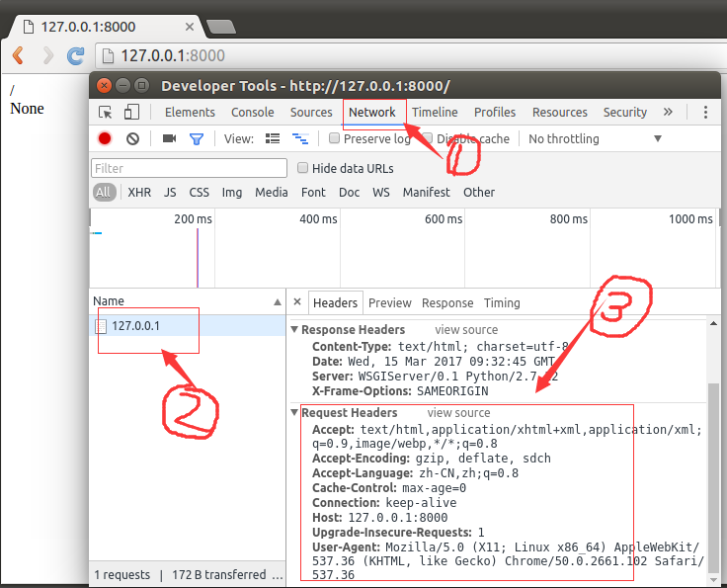
Task: Switch to the Console tab
Action: (253, 113)
